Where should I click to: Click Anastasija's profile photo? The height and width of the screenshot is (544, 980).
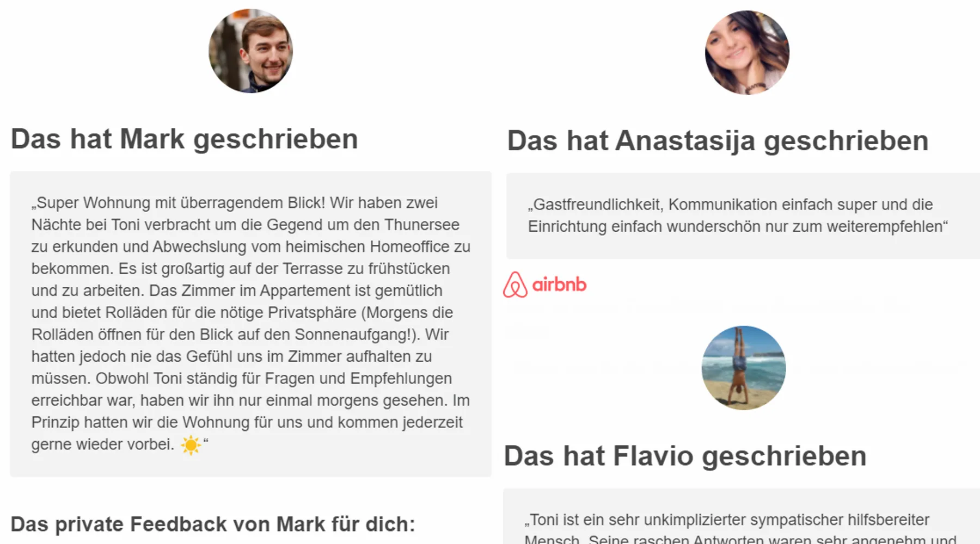click(747, 52)
